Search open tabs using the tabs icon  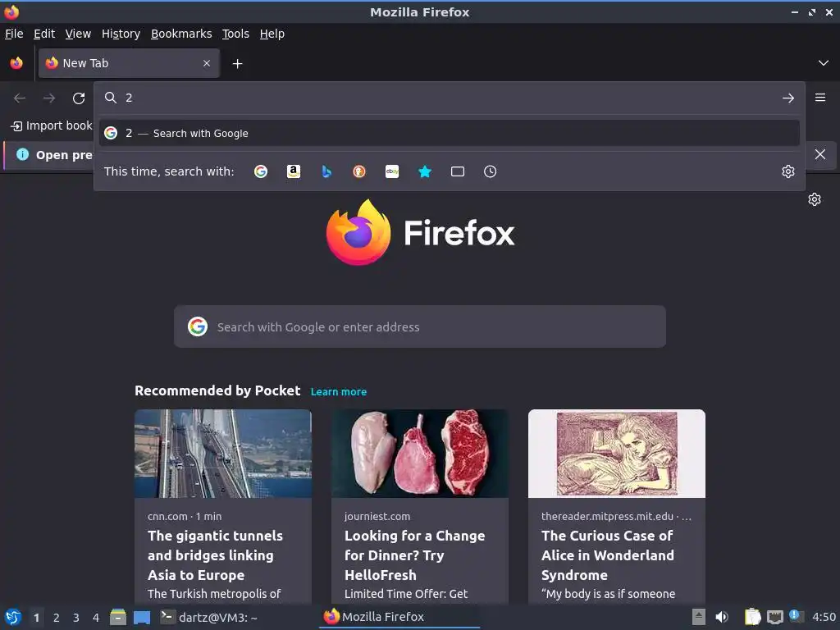point(458,171)
